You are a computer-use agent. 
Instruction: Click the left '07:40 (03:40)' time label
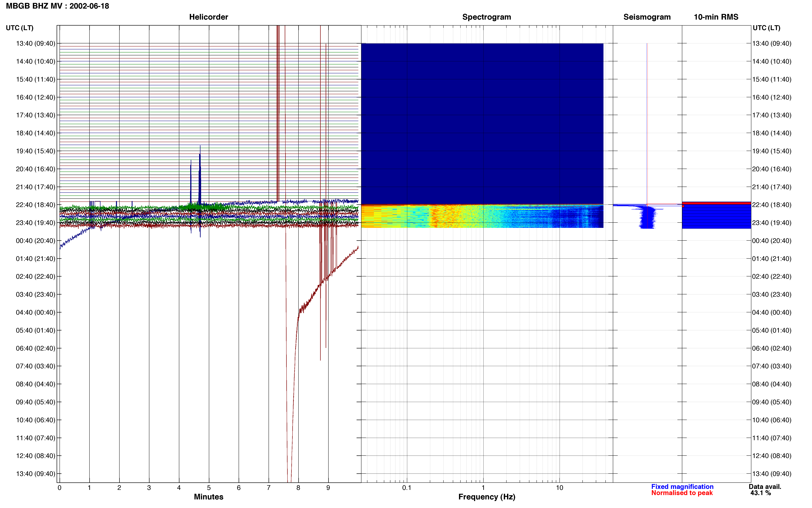pos(36,366)
